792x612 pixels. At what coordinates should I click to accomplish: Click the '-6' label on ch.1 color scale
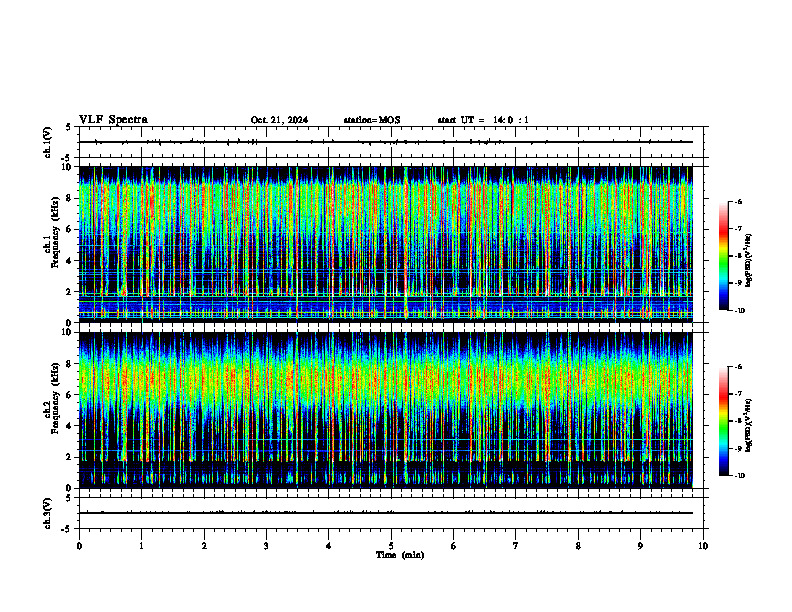(739, 201)
